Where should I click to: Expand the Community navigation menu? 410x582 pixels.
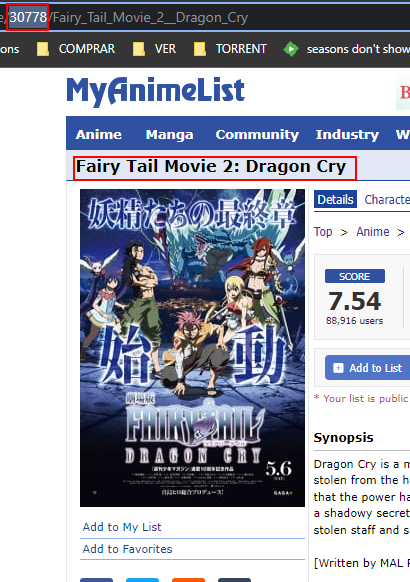point(257,134)
